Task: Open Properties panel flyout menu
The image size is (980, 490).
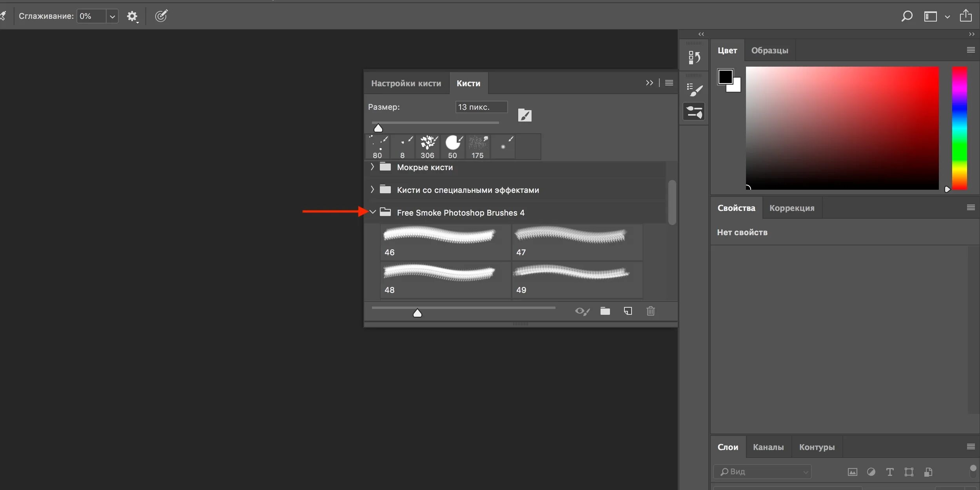Action: [x=971, y=207]
